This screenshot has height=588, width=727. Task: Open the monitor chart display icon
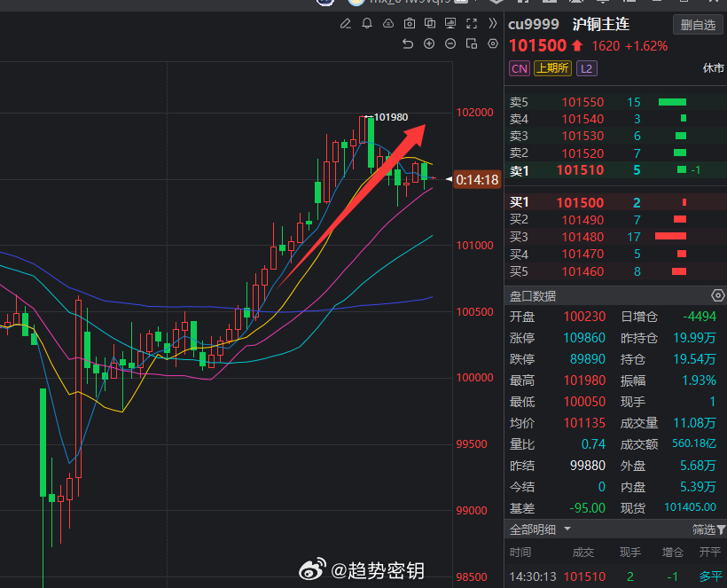[x=450, y=23]
